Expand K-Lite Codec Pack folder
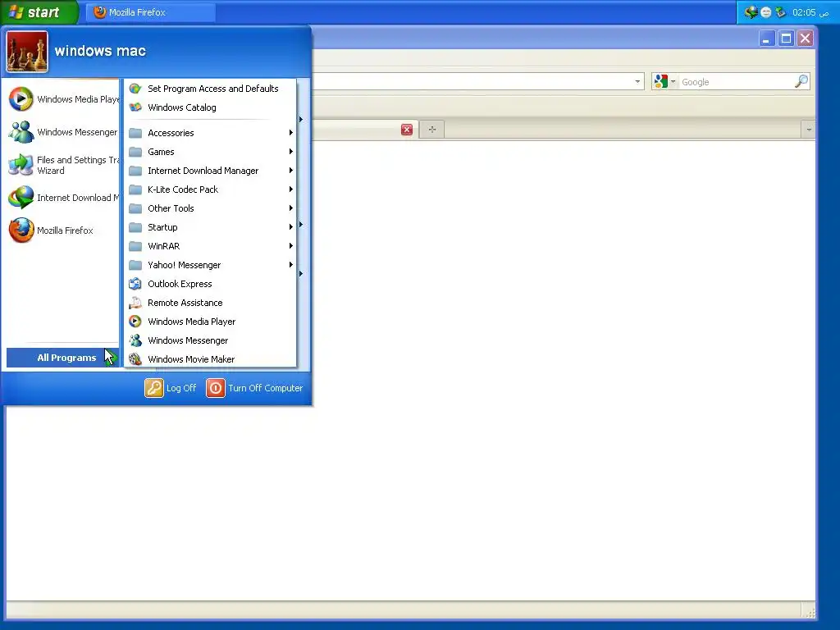This screenshot has height=630, width=840. point(210,189)
